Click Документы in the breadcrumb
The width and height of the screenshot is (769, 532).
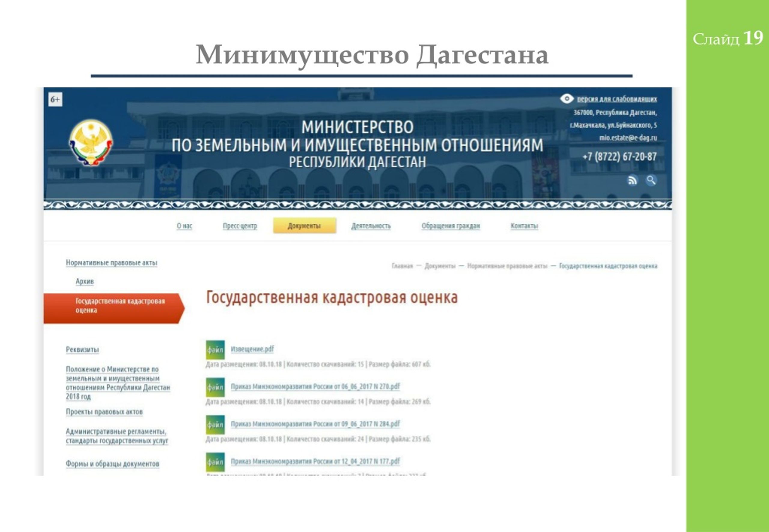[440, 266]
